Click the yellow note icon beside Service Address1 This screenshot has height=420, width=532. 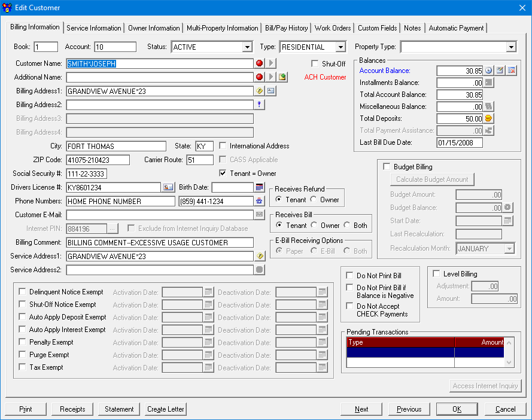pos(260,255)
